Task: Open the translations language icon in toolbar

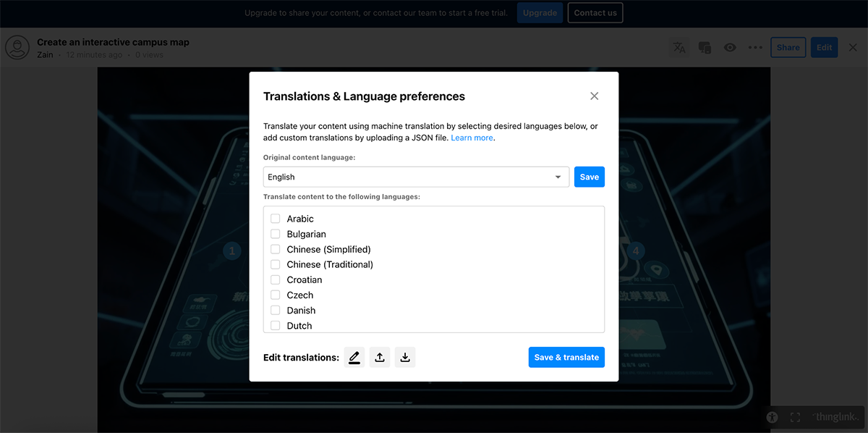Action: (679, 47)
